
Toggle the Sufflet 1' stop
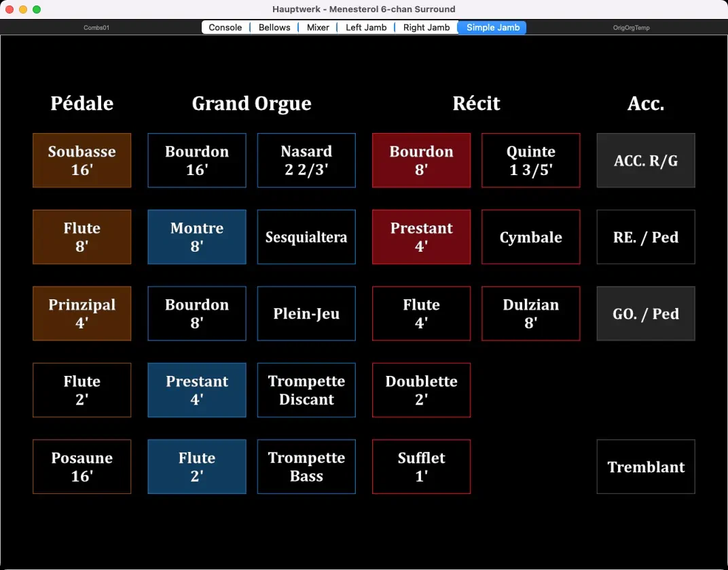pos(421,467)
